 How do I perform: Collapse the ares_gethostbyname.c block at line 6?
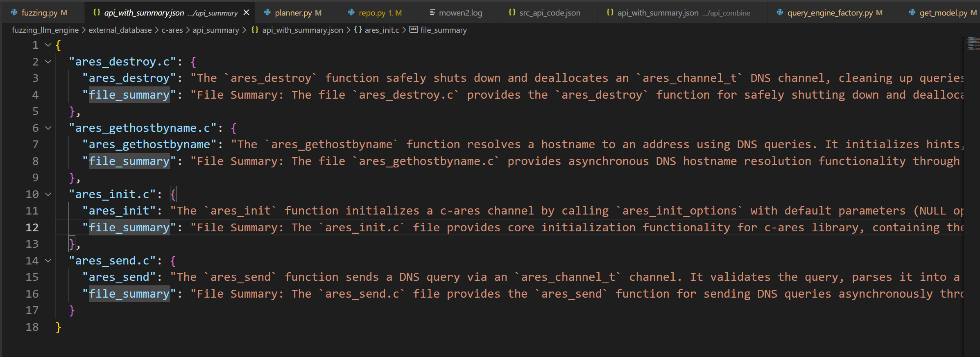tap(48, 128)
